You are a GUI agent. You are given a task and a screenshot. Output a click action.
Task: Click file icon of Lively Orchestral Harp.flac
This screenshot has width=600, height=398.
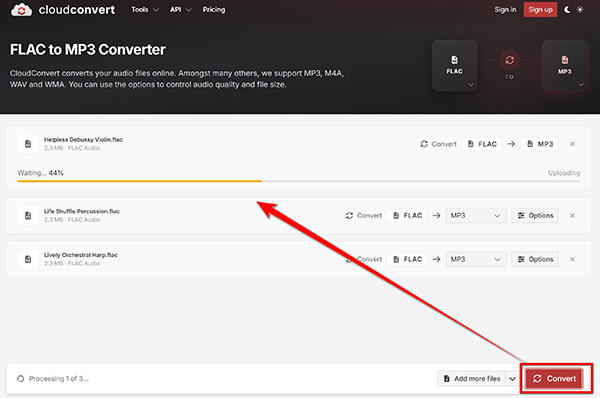(x=28, y=259)
